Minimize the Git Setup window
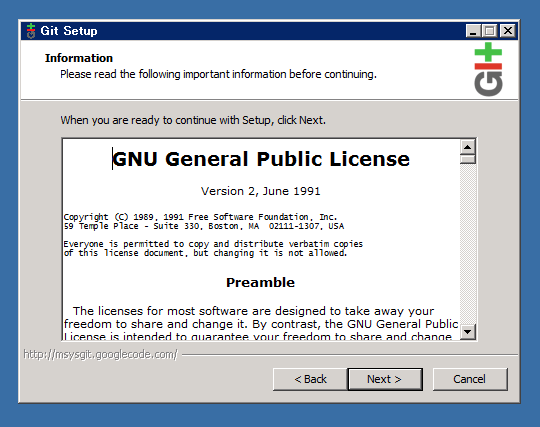The width and height of the screenshot is (540, 427). click(x=473, y=31)
